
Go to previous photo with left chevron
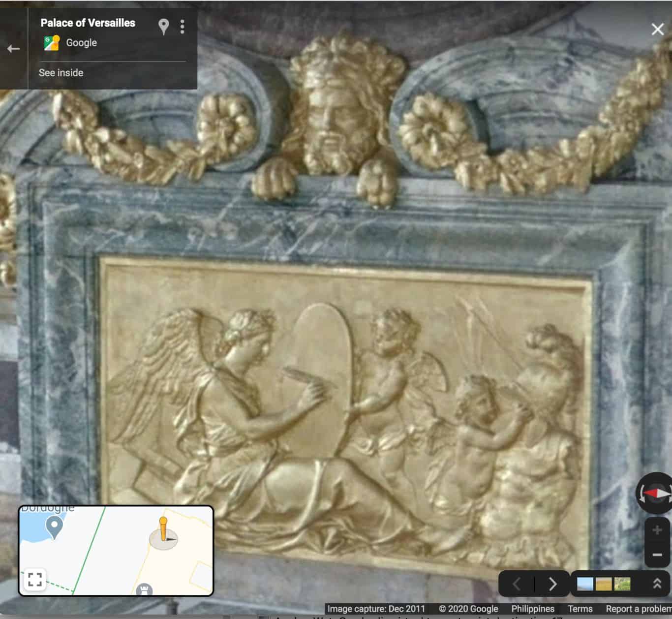click(x=517, y=584)
